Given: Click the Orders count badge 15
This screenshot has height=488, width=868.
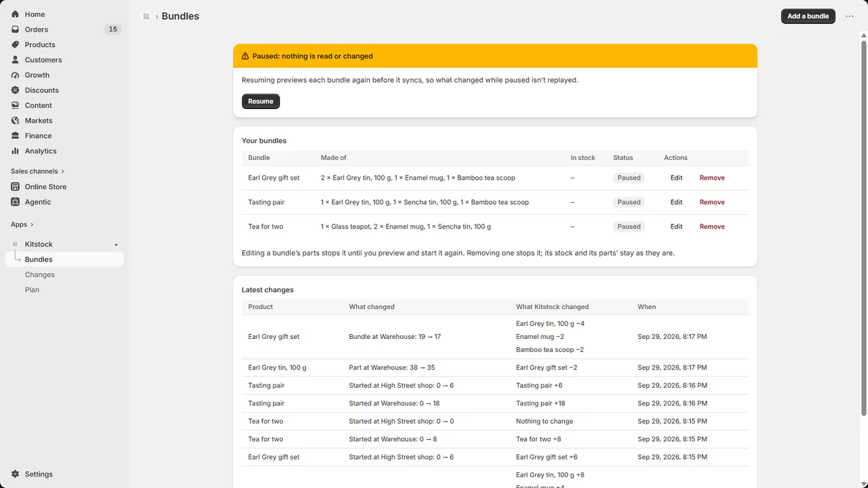Looking at the screenshot, I should (x=113, y=29).
